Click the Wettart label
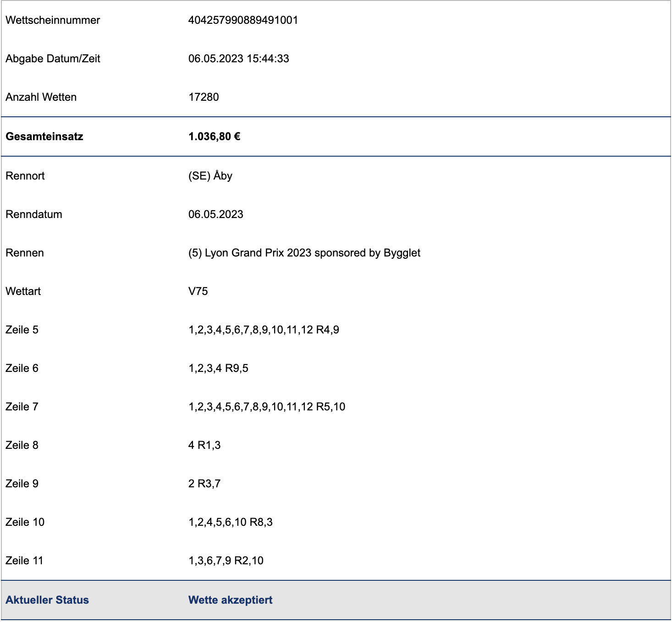This screenshot has width=672, height=622. tap(23, 291)
